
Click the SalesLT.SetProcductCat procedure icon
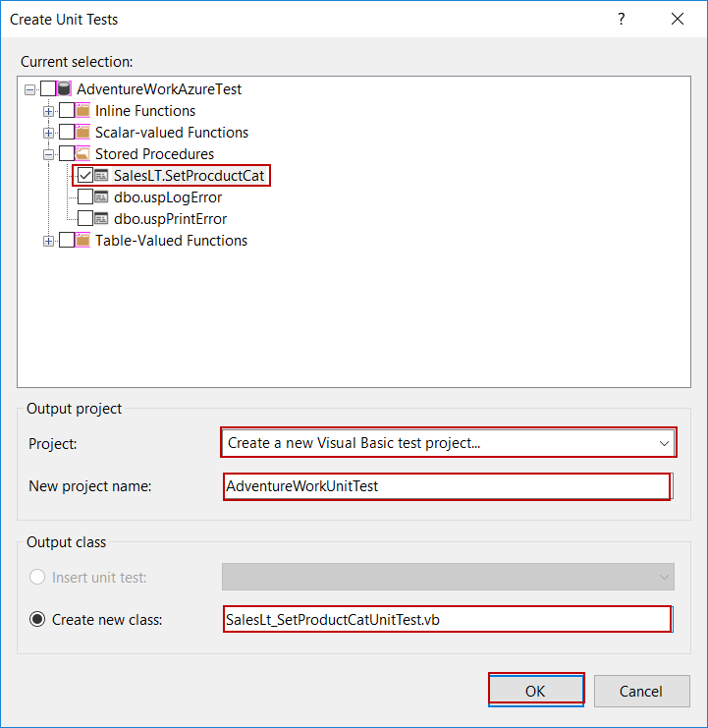102,176
